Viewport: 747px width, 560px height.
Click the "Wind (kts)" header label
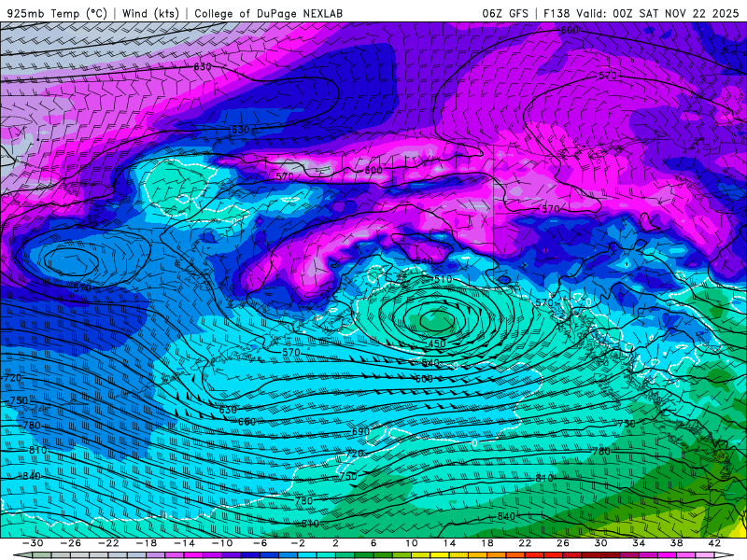pos(150,13)
